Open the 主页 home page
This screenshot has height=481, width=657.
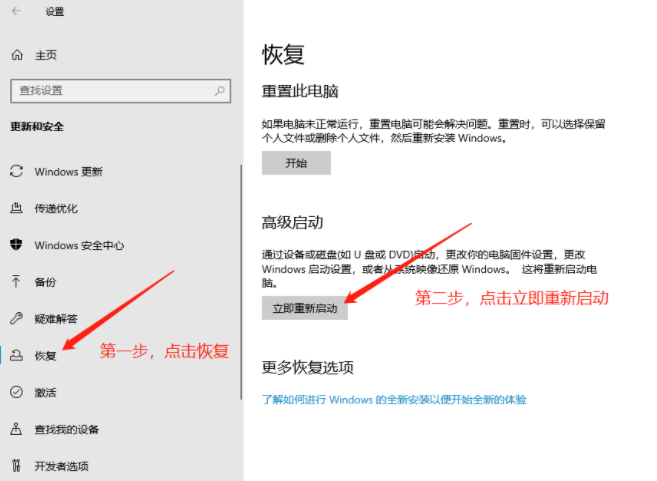coord(46,55)
